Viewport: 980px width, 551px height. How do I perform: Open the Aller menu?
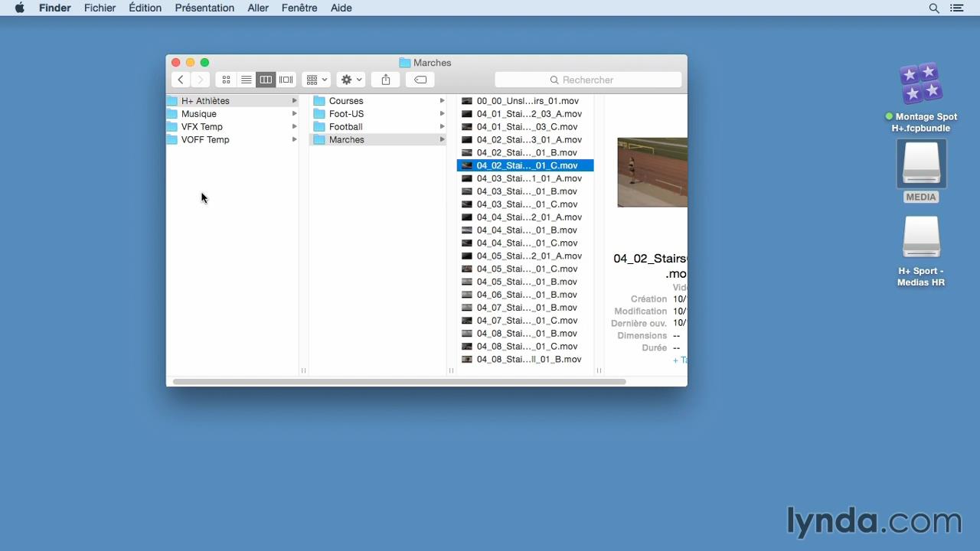point(258,8)
